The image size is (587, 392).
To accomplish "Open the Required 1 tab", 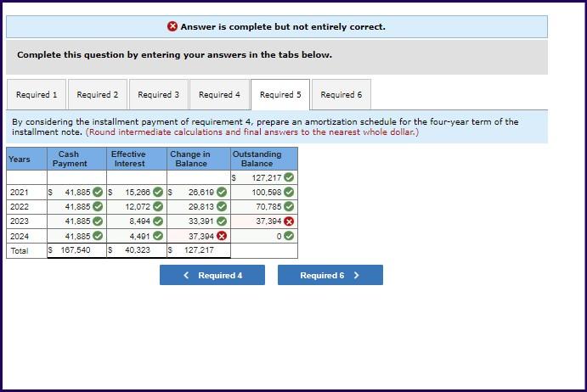I will coord(37,94).
